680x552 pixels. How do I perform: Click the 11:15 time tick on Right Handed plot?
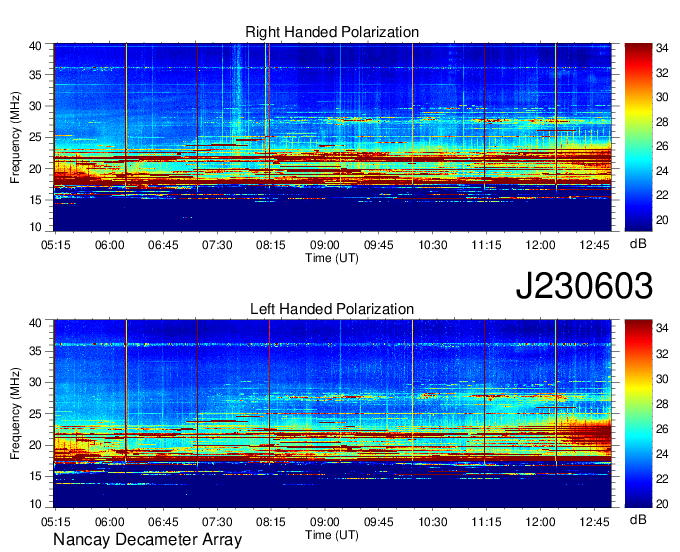tap(486, 245)
